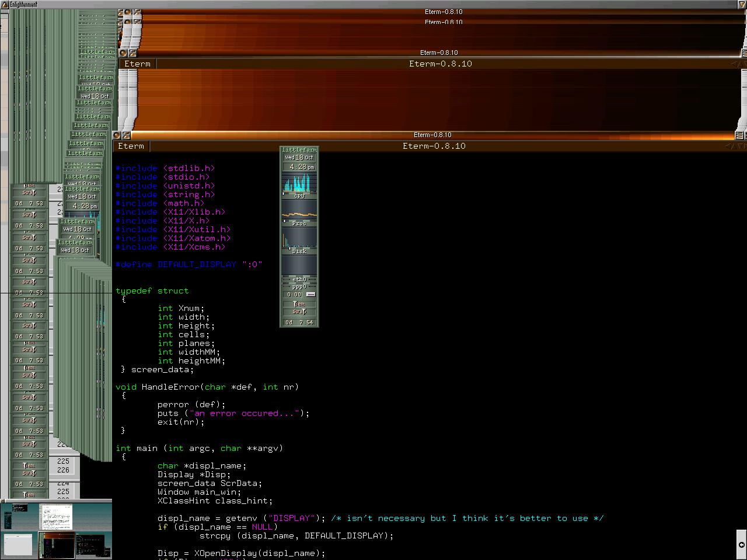Switch to bottom-right pager desktop with dark terminals

[93, 545]
